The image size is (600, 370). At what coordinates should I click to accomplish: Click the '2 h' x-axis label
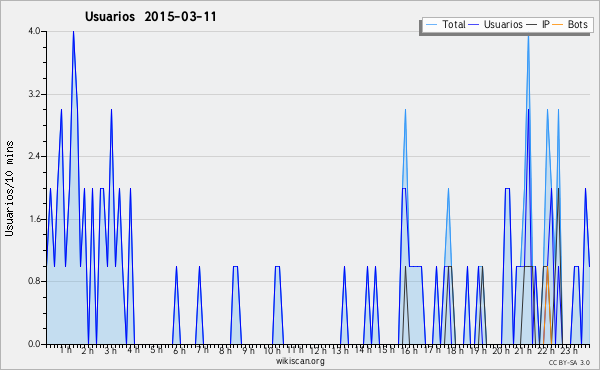coord(88,351)
